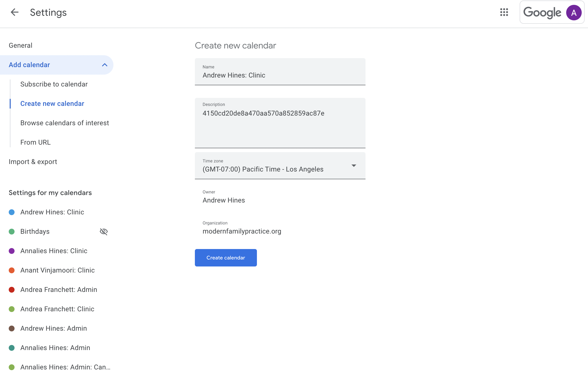Viewport: 588px width, 375px height.
Task: Select From URL option
Action: [x=35, y=142]
